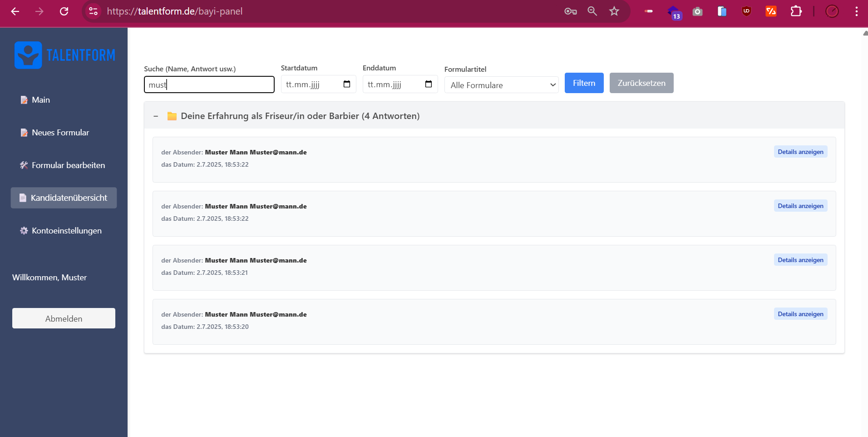
Task: Show details for the 18:53:21 submission
Action: tap(800, 260)
